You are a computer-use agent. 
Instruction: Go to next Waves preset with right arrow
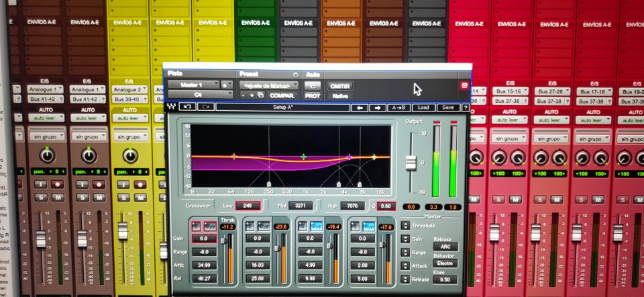coord(378,108)
